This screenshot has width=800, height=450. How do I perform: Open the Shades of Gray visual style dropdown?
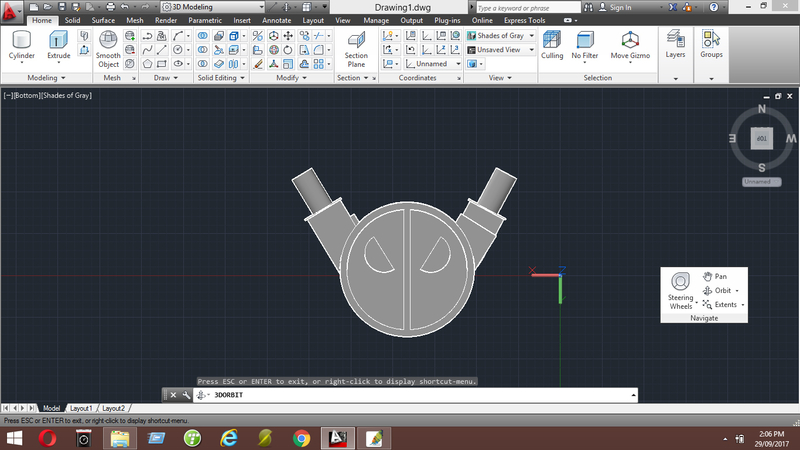pyautogui.click(x=501, y=36)
